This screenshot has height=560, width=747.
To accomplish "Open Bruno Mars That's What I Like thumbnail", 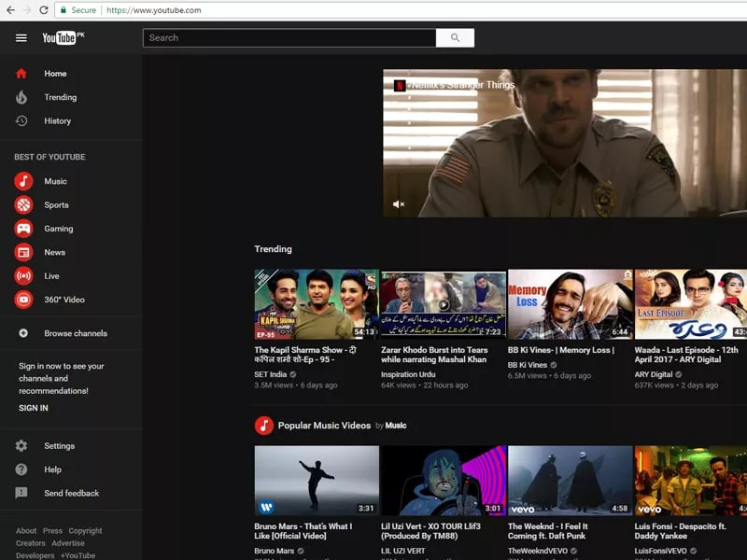I will [x=317, y=480].
